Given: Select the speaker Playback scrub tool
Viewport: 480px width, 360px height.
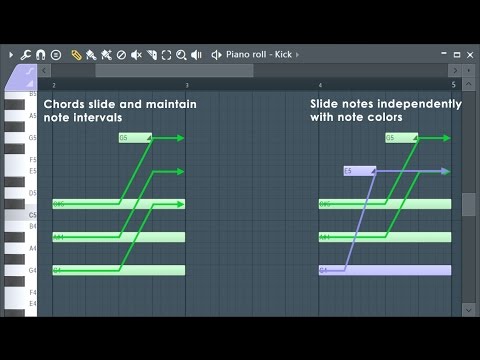Looking at the screenshot, I should coord(196,55).
